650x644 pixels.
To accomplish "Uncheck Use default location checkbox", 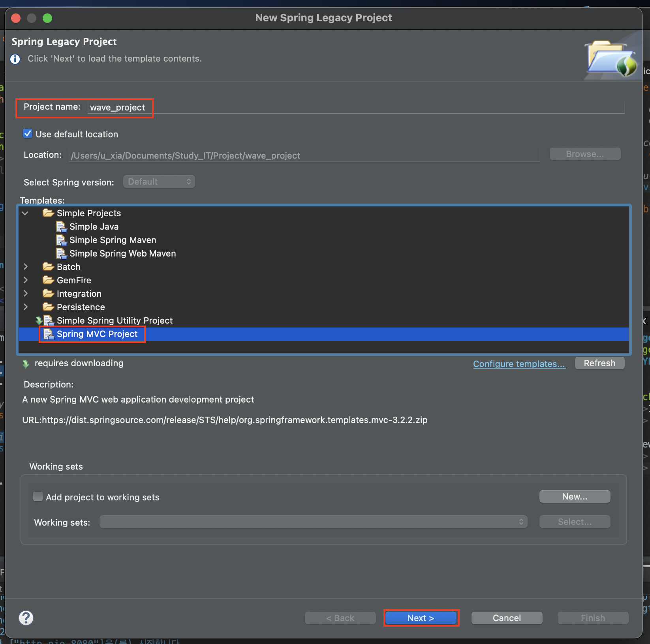I will 28,134.
